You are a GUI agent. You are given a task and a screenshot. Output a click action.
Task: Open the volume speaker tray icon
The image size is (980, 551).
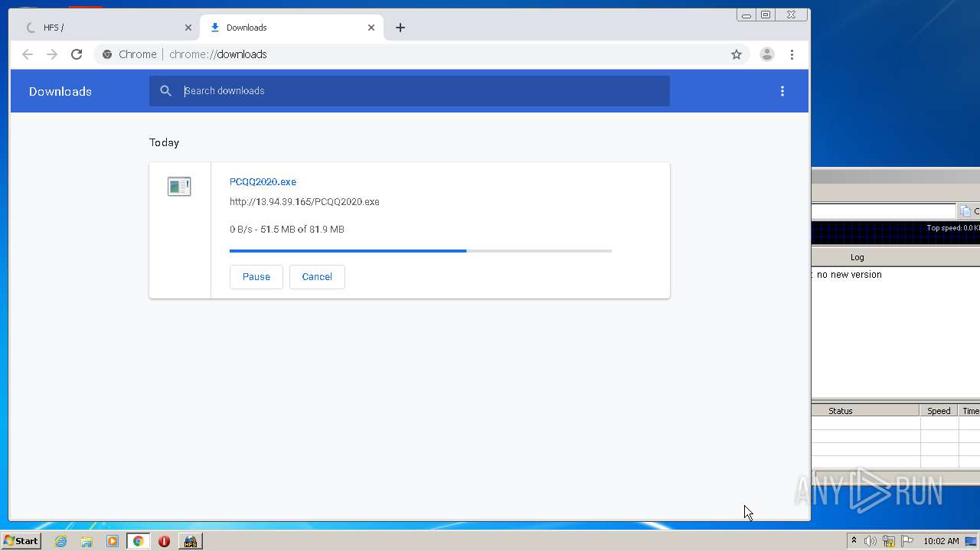coord(871,541)
